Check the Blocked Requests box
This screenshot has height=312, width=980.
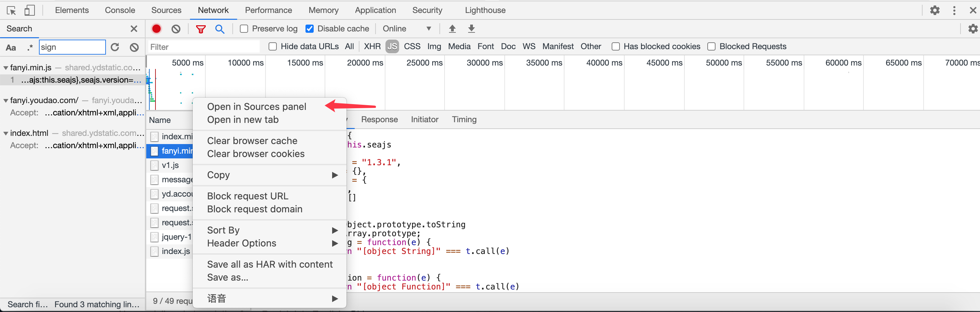pos(711,46)
